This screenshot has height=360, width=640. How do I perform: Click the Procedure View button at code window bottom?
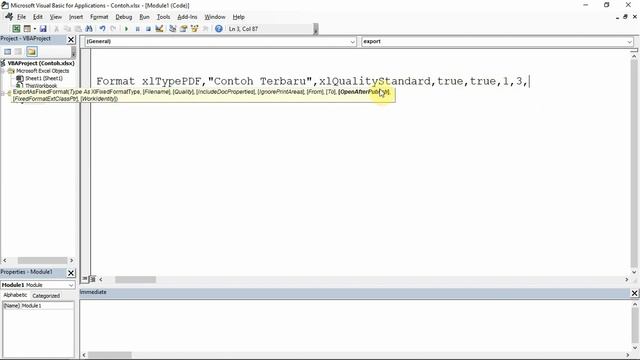(84, 279)
